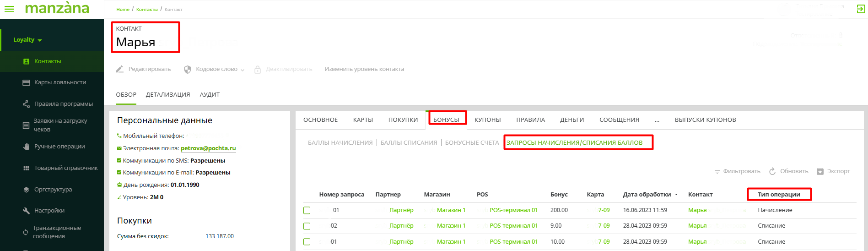Switch to the ДЕТАЛИЗАЦИЯ tab

[168, 95]
